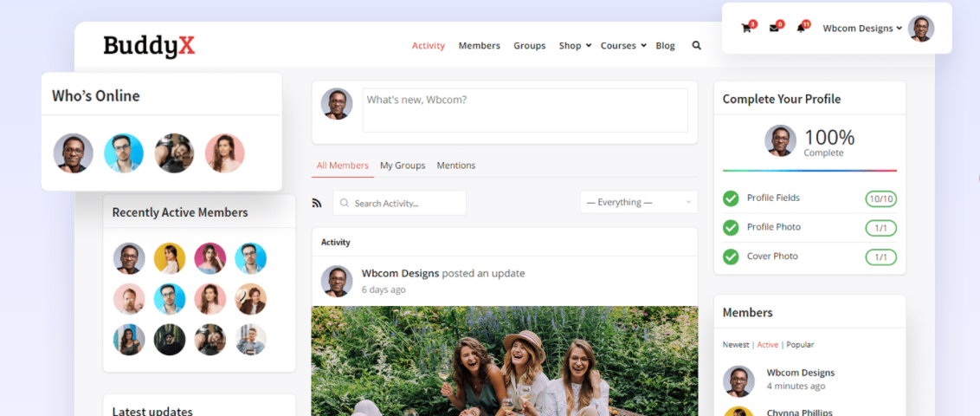Click activity post author avatar

click(337, 281)
